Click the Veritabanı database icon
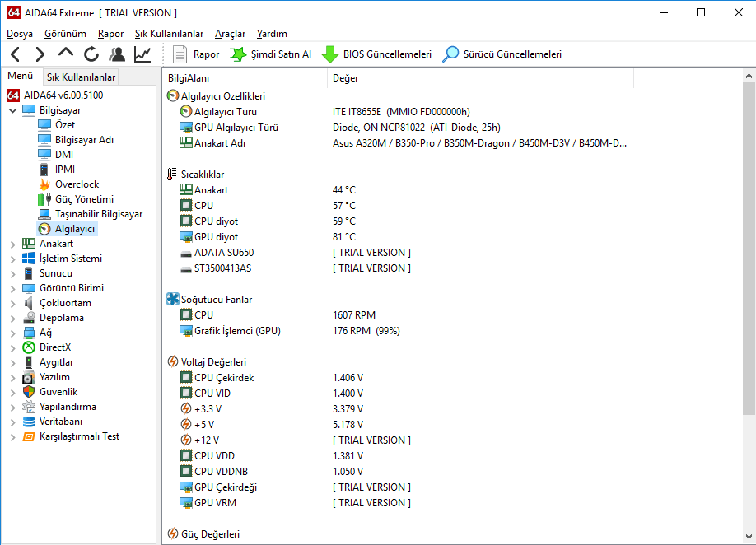The image size is (756, 545). point(29,422)
